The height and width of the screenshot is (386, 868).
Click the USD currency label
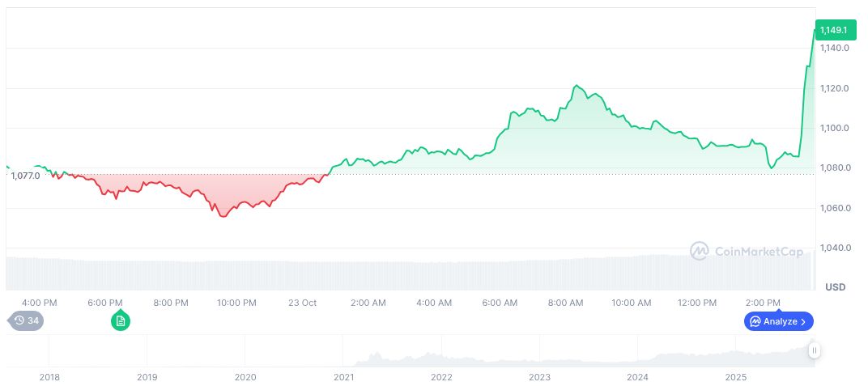point(835,287)
